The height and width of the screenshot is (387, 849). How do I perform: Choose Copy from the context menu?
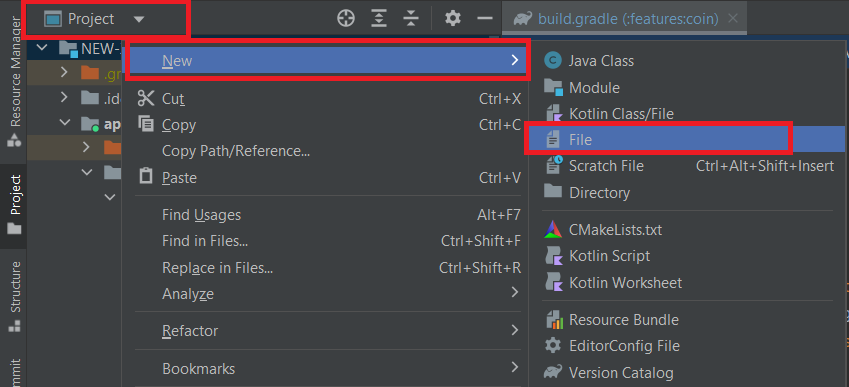[329, 125]
